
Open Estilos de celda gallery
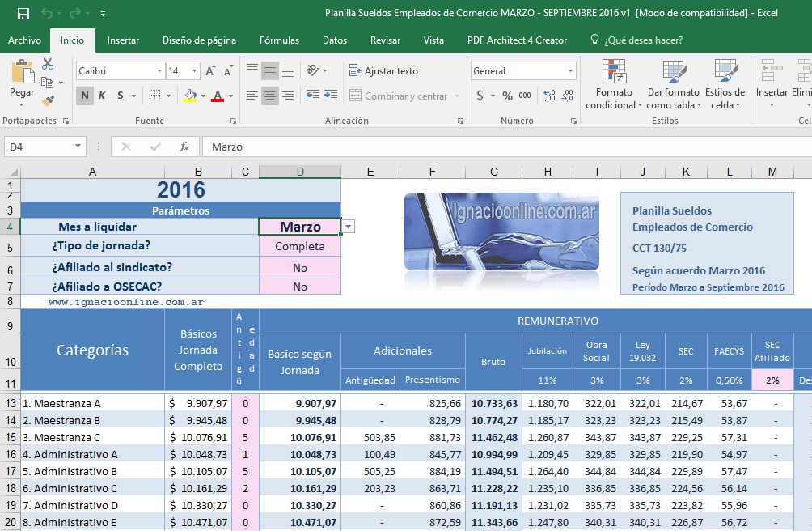click(x=725, y=84)
